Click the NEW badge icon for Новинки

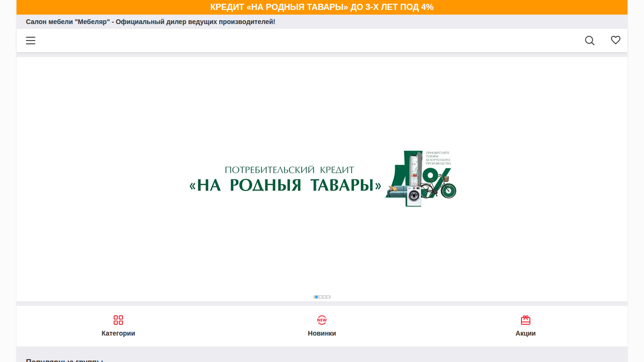tap(322, 320)
